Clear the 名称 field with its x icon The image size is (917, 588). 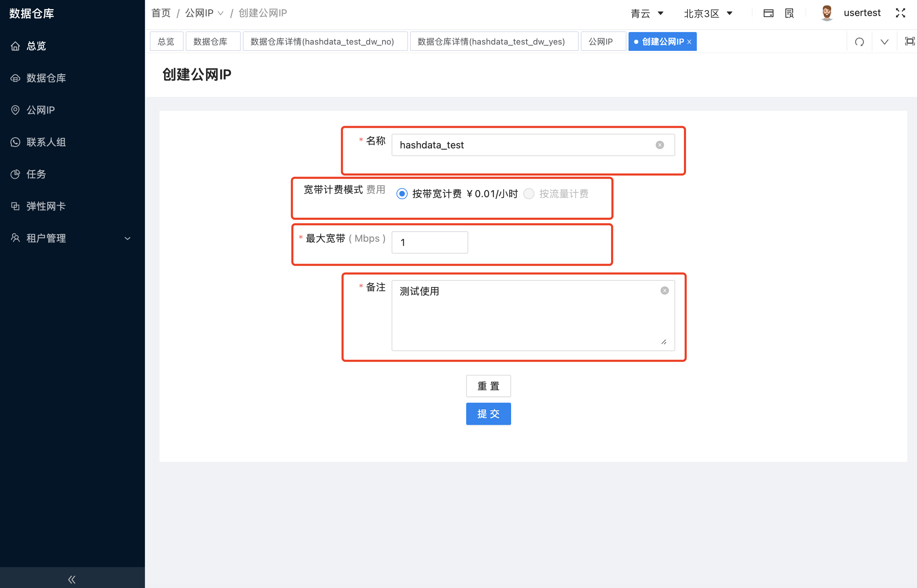point(660,145)
